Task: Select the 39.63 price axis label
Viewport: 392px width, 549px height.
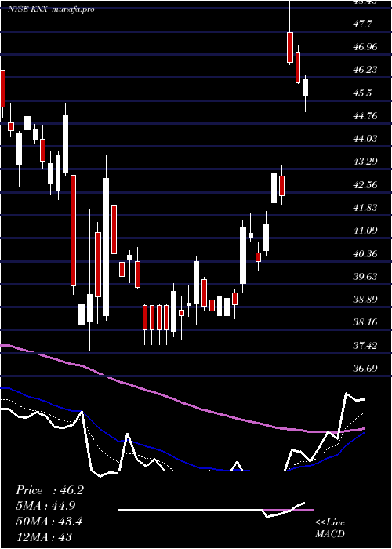Action: click(x=366, y=277)
